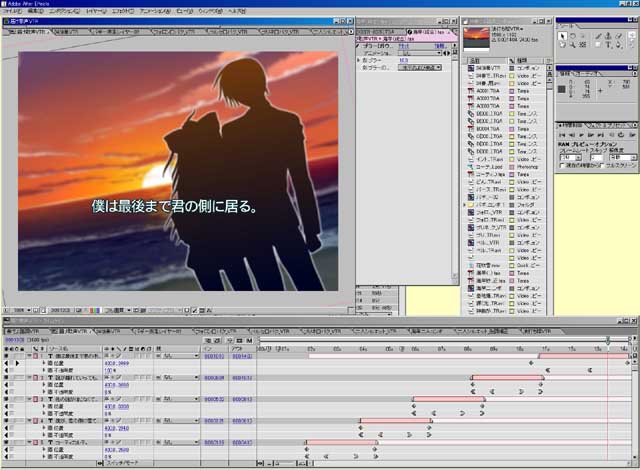Click opacity stopwatch under timeline layer 2
Image resolution: width=640 pixels, height=470 pixels.
[x=50, y=392]
